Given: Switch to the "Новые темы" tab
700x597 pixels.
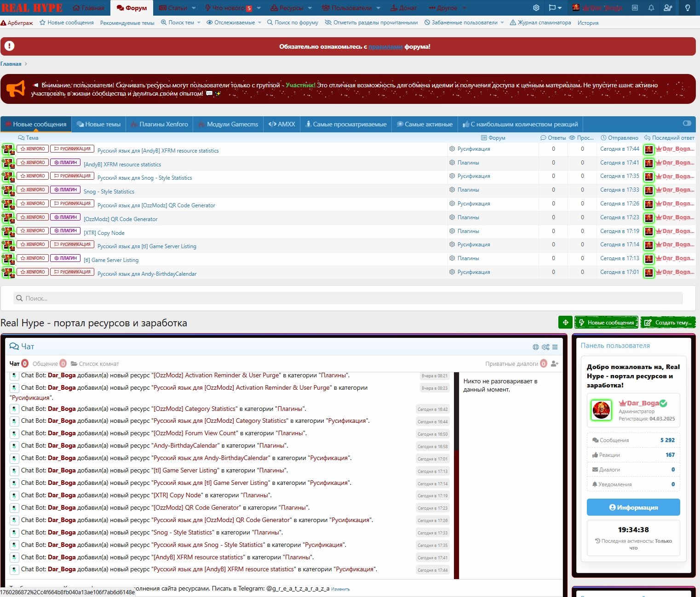Looking at the screenshot, I should 98,124.
